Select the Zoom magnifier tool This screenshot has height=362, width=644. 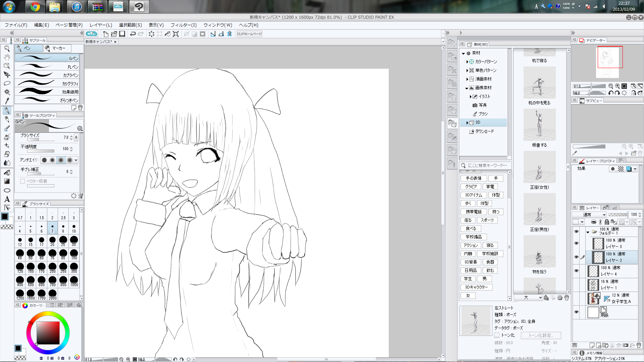coord(7,49)
